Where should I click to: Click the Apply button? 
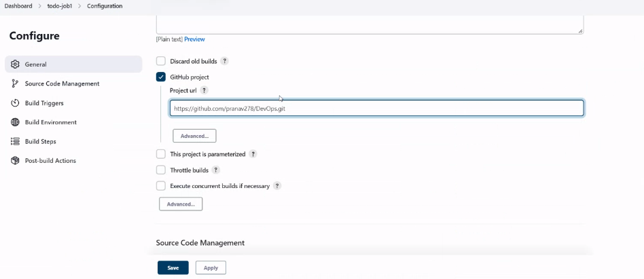pyautogui.click(x=211, y=267)
